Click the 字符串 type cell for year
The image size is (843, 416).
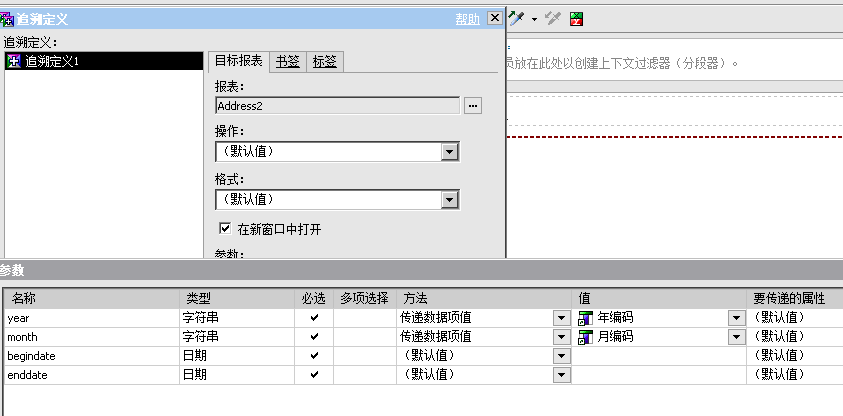[x=237, y=318]
